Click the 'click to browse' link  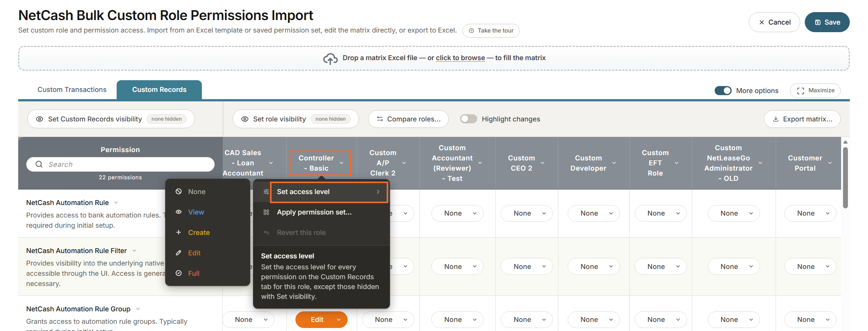coord(460,58)
